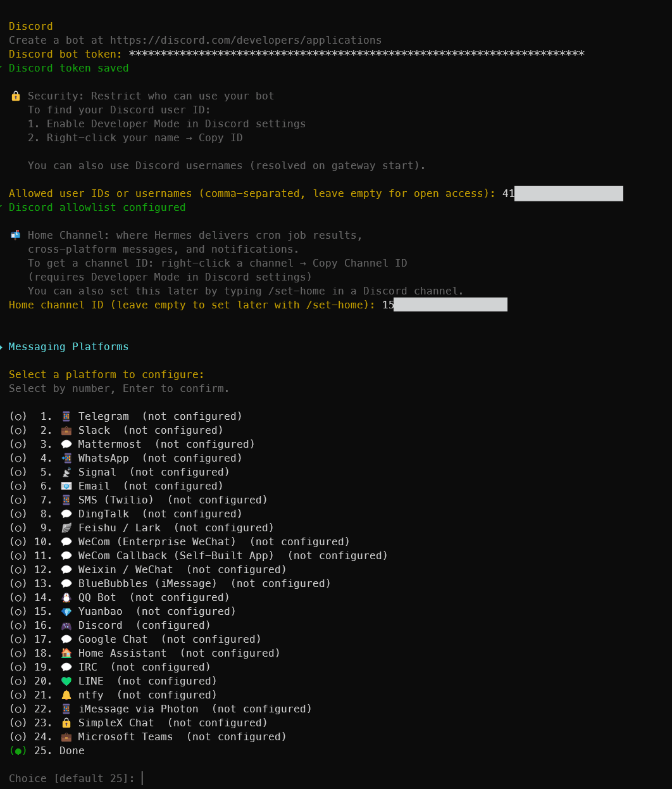This screenshot has height=789, width=672.
Task: Select the radio button for Microsoft Teams
Action: [x=18, y=737]
